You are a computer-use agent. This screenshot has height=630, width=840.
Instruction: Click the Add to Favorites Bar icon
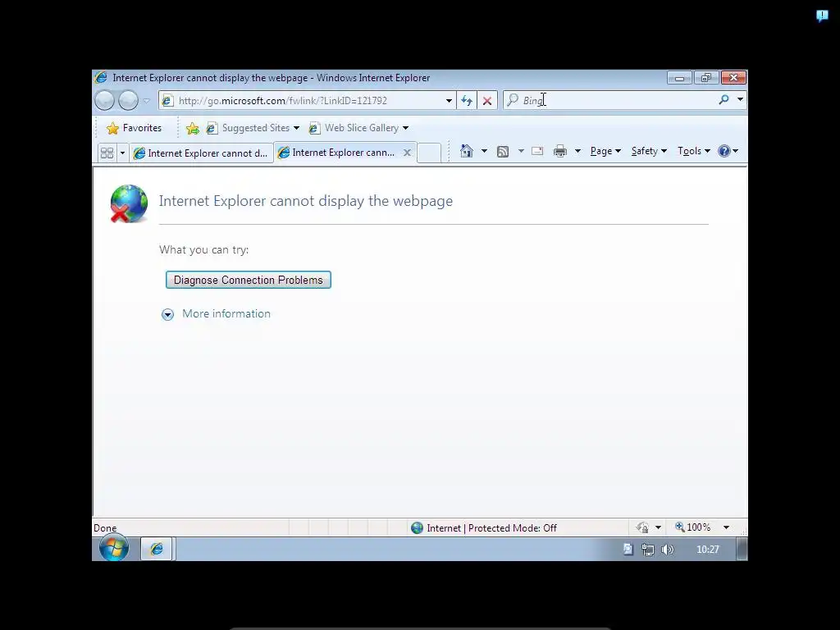(x=192, y=128)
